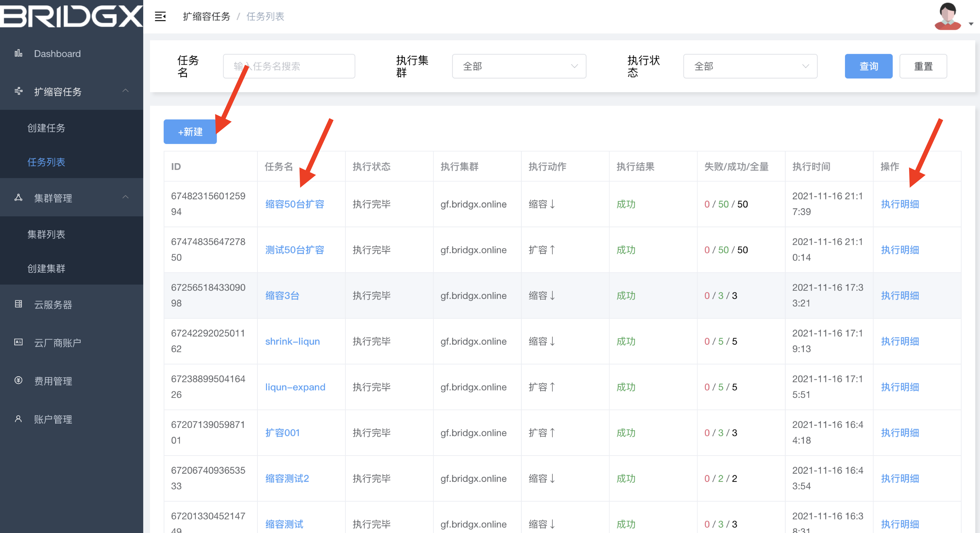This screenshot has width=980, height=533.
Task: Open the 执行集群 cluster dropdown
Action: click(519, 66)
